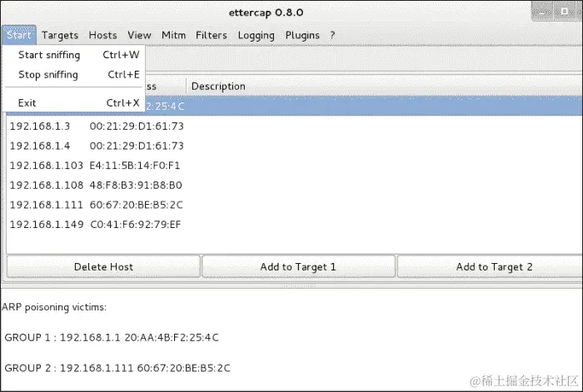Maximize the ettercap window
The height and width of the screenshot is (392, 583).
[x=565, y=12]
